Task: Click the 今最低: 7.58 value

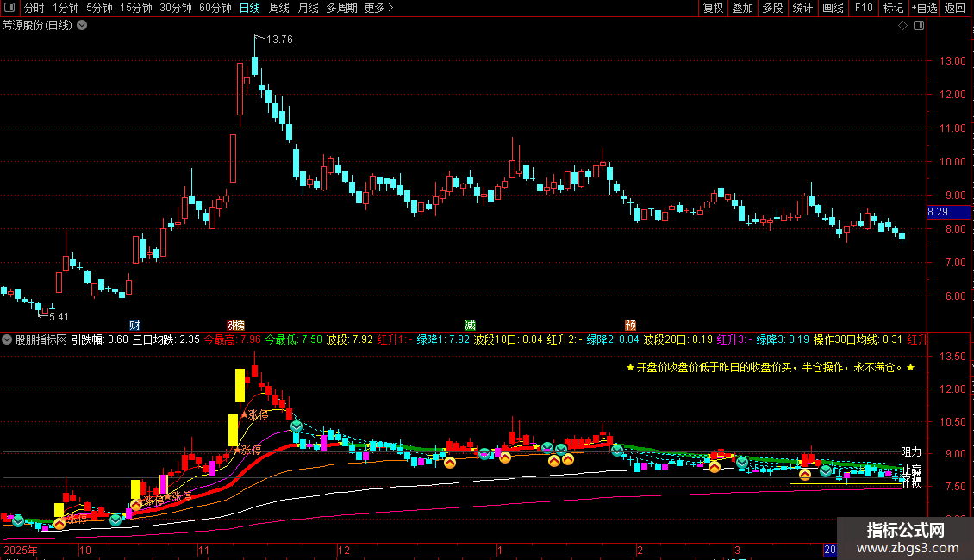Action: 294,339
